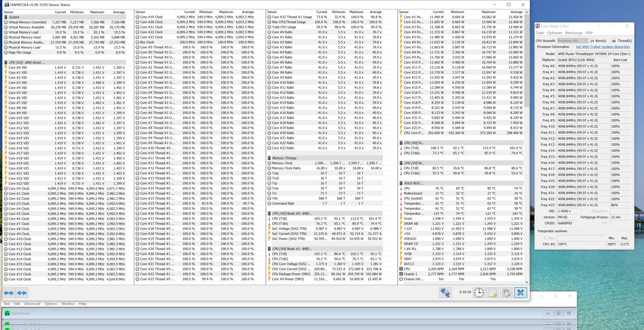Select the DRAM AB voltage row
The image size is (644, 330).
(x=461, y=224)
